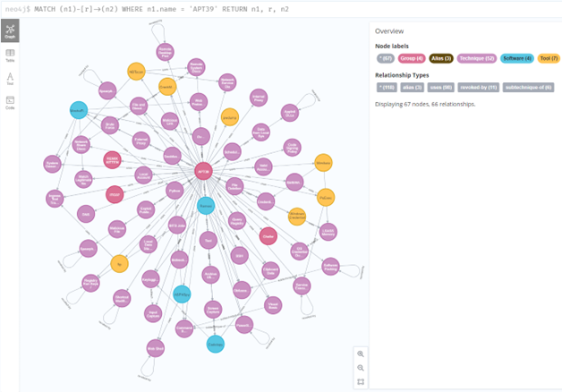Select the Malicious Link node
This screenshot has height=392, width=562.
click(x=170, y=122)
